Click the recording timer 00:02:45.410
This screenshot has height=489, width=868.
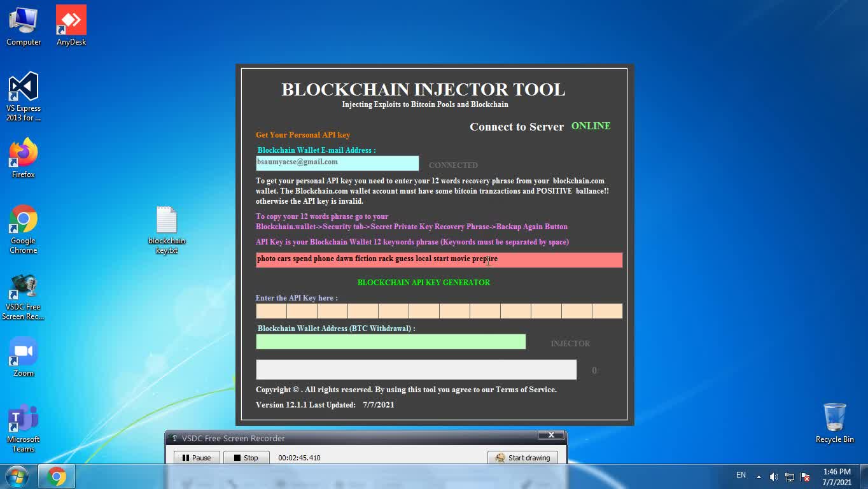[x=299, y=458]
